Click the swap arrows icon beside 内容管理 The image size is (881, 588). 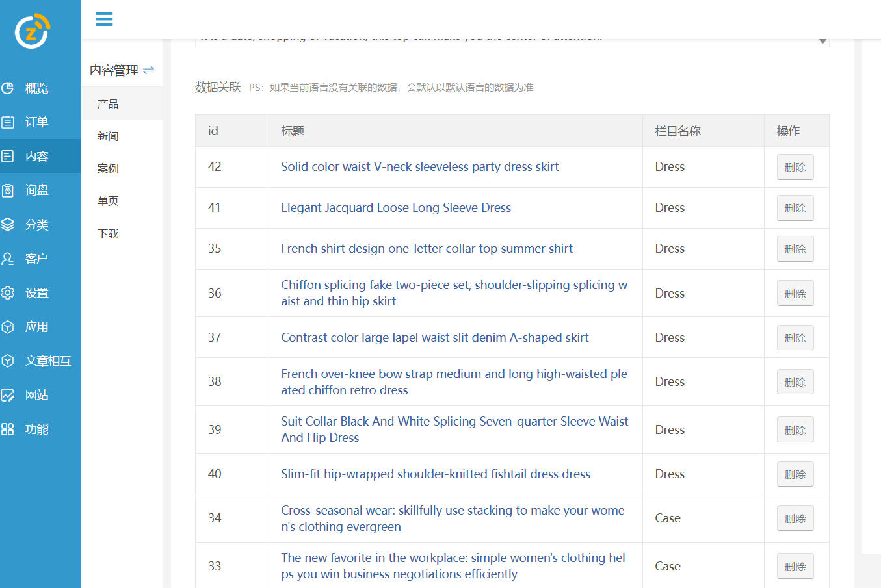point(149,70)
